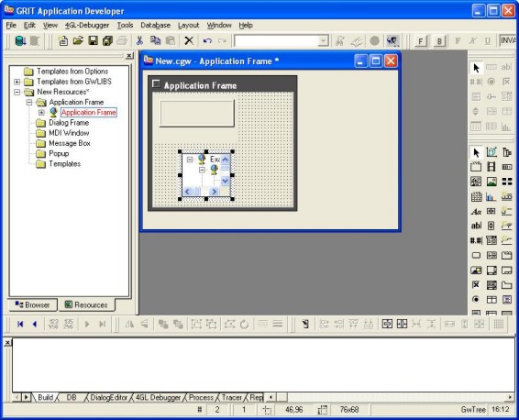Select the spin stepper tool in the palette
519x420 pixels.
(491, 227)
